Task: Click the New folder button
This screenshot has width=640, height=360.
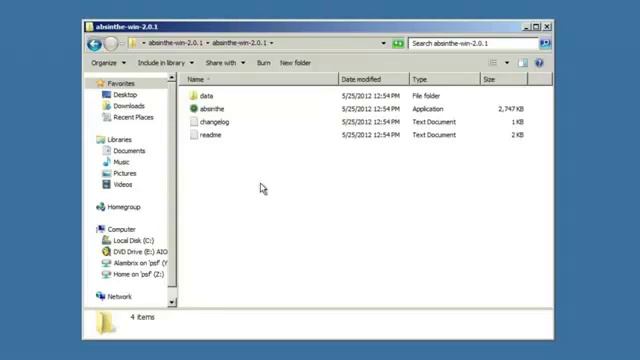Action: 295,63
